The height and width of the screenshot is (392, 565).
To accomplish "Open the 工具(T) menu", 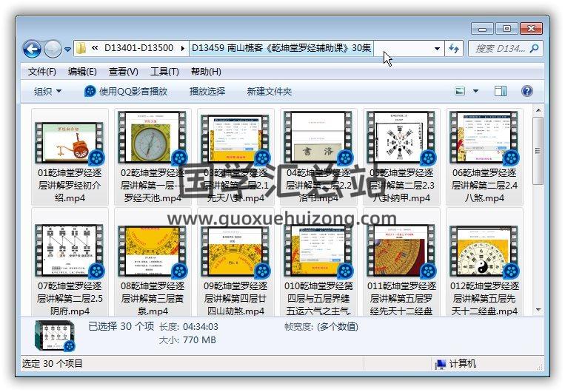I will click(x=164, y=72).
